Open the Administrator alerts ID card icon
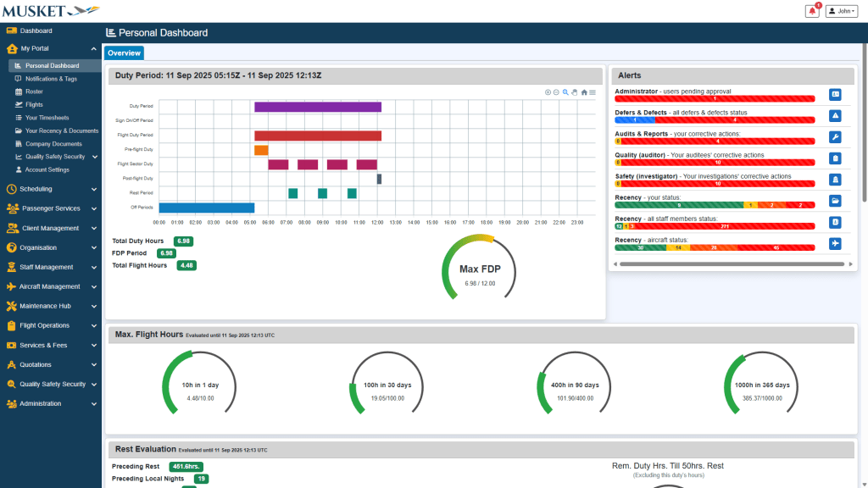The width and height of the screenshot is (868, 488). pyautogui.click(x=835, y=94)
